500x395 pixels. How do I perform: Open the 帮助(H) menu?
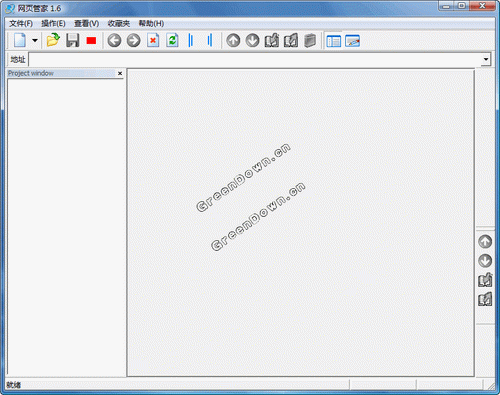click(151, 24)
